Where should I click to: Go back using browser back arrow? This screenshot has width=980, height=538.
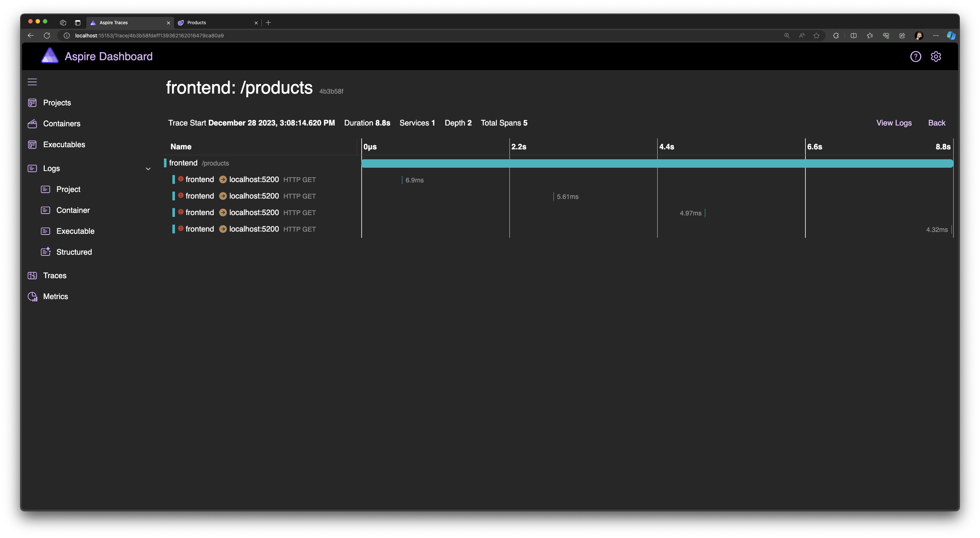click(x=31, y=35)
